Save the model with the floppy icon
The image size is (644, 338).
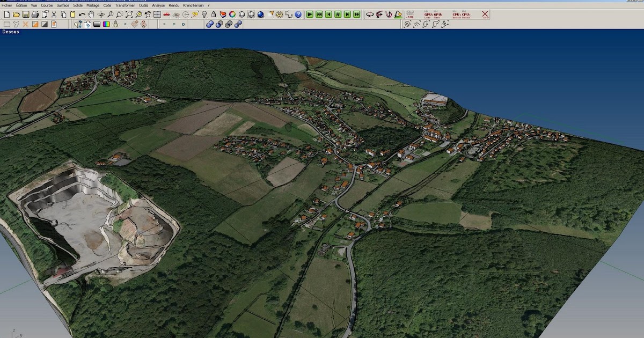26,14
